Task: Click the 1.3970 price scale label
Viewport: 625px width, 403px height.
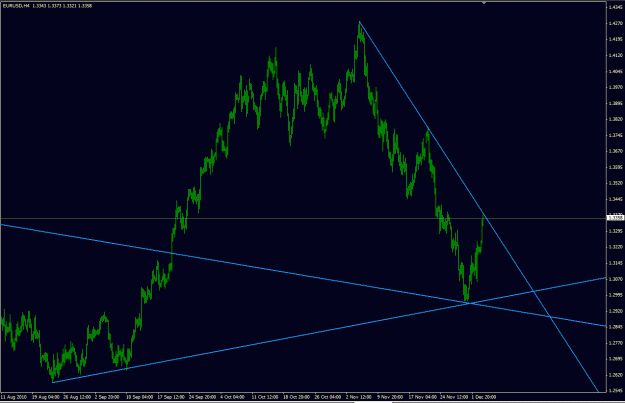Action: [616, 87]
